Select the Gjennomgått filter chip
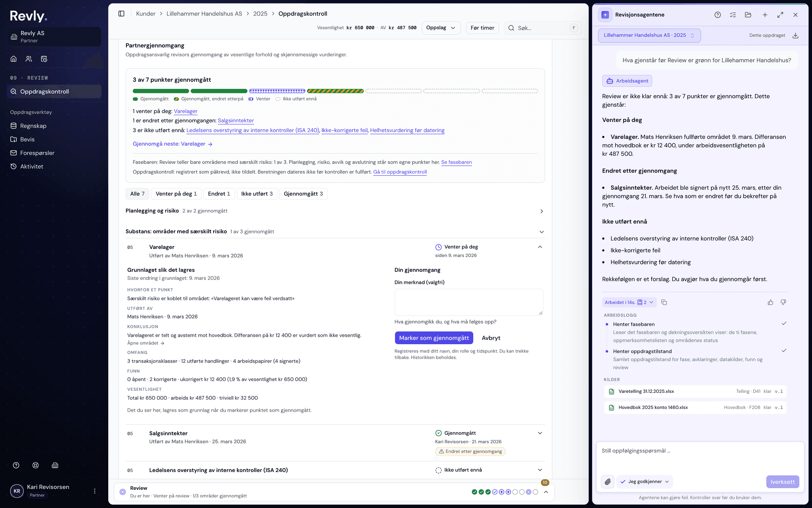This screenshot has width=812, height=508. click(303, 194)
